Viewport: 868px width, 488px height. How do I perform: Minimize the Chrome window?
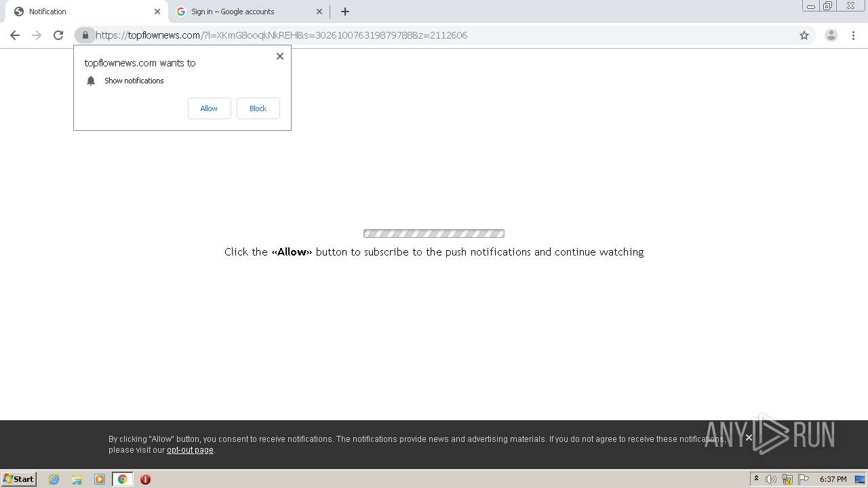811,6
